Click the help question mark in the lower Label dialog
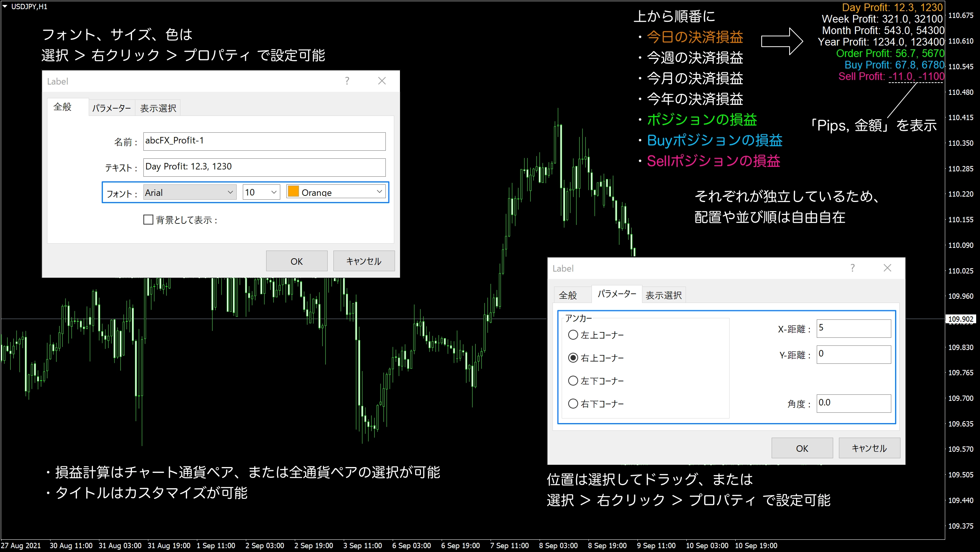This screenshot has height=552, width=980. pyautogui.click(x=852, y=268)
